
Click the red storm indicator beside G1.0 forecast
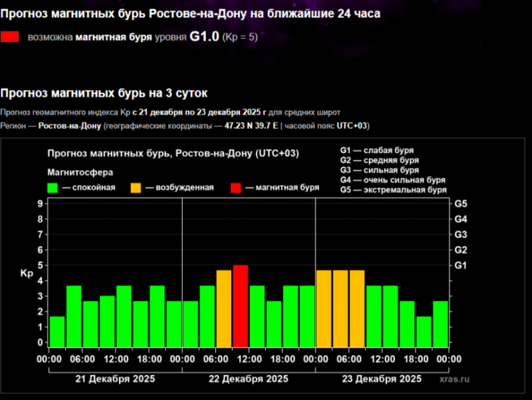(10, 37)
